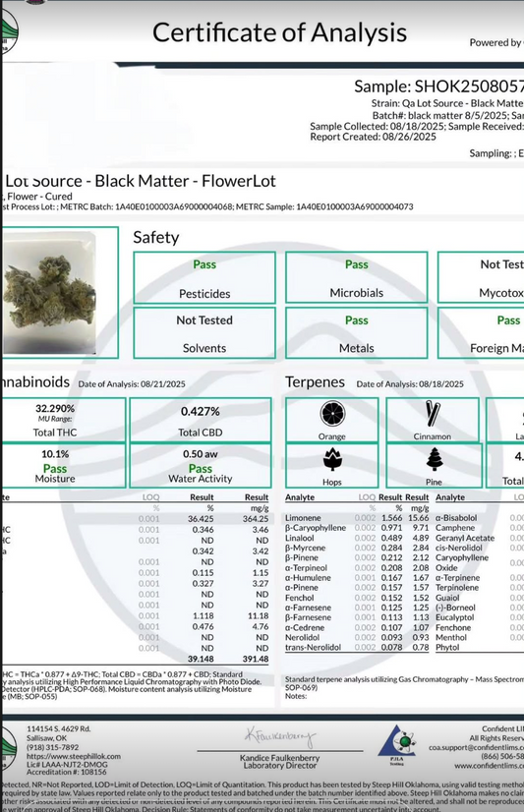
Task: Select the Phytol analyte name
Action: pos(447,647)
